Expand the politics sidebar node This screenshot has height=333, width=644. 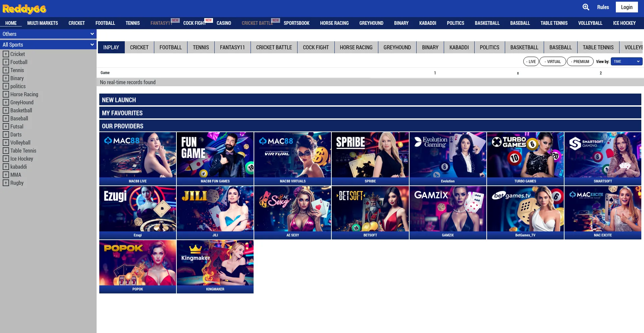pyautogui.click(x=6, y=86)
